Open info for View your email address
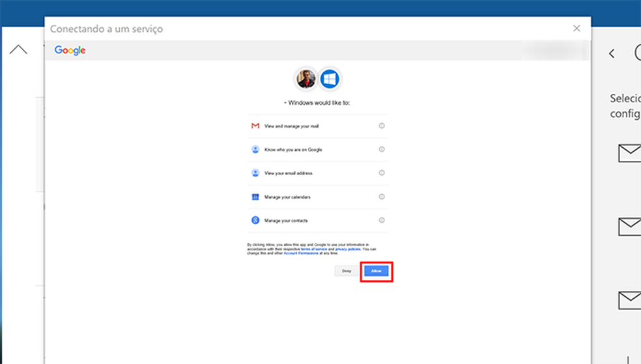The height and width of the screenshot is (364, 641). 382,173
